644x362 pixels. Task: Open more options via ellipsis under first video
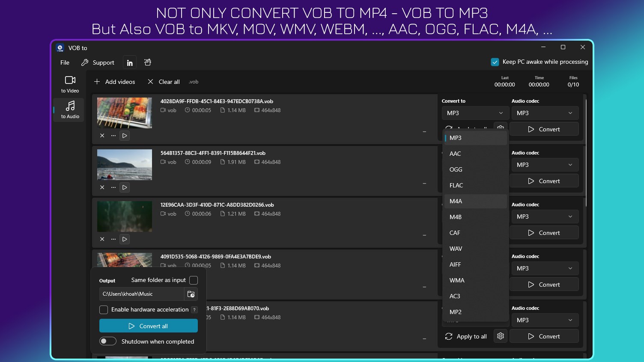113,136
